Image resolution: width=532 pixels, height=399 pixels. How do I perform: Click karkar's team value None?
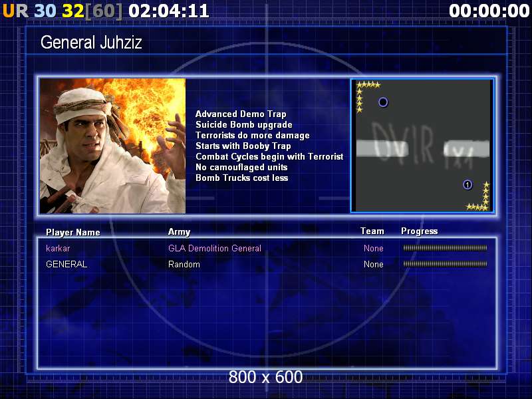(x=374, y=248)
